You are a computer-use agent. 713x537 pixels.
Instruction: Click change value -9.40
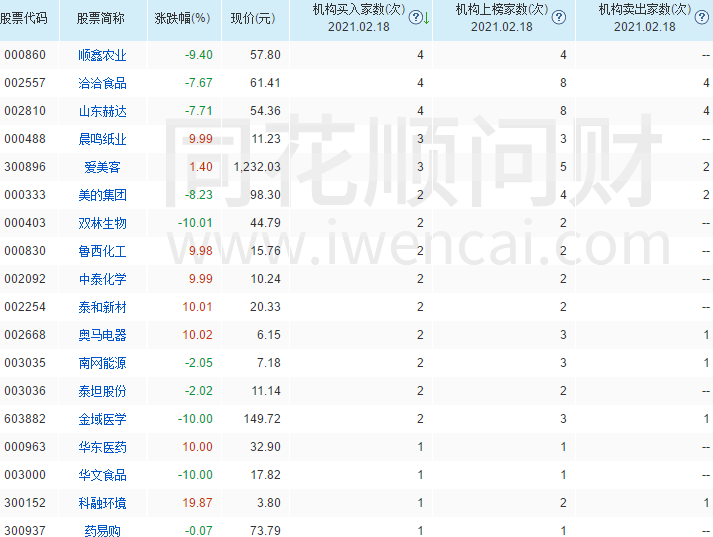198,55
